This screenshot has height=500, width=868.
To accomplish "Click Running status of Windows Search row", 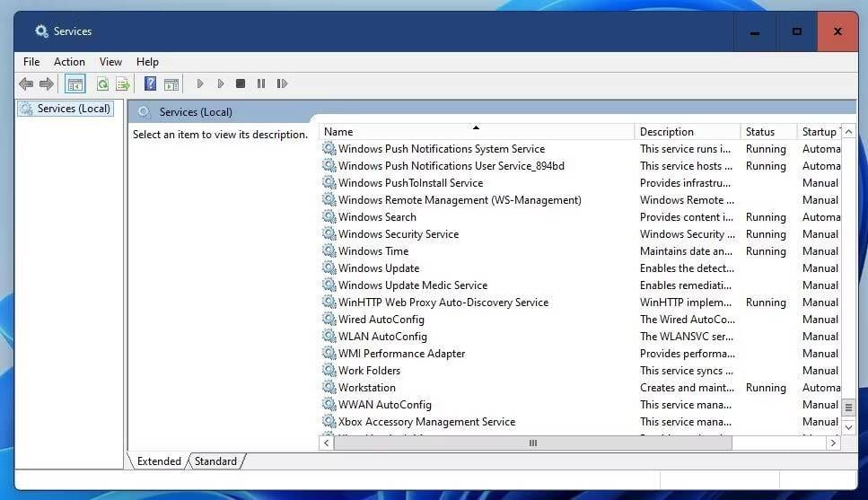I will tap(766, 217).
